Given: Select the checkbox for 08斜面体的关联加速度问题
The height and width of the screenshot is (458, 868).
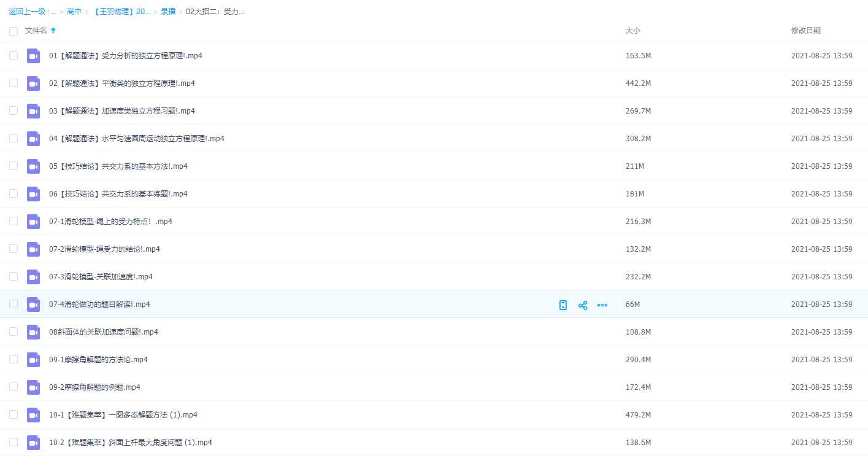Looking at the screenshot, I should [x=13, y=332].
